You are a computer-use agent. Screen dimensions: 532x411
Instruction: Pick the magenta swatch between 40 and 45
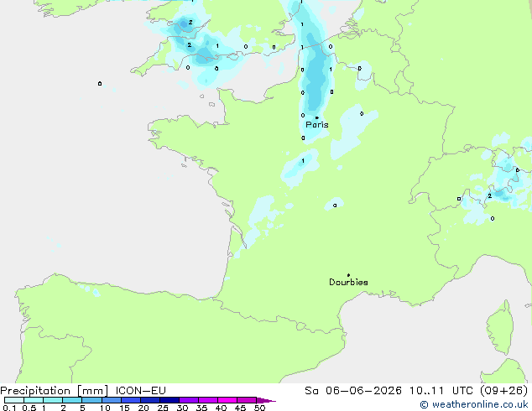227,400
